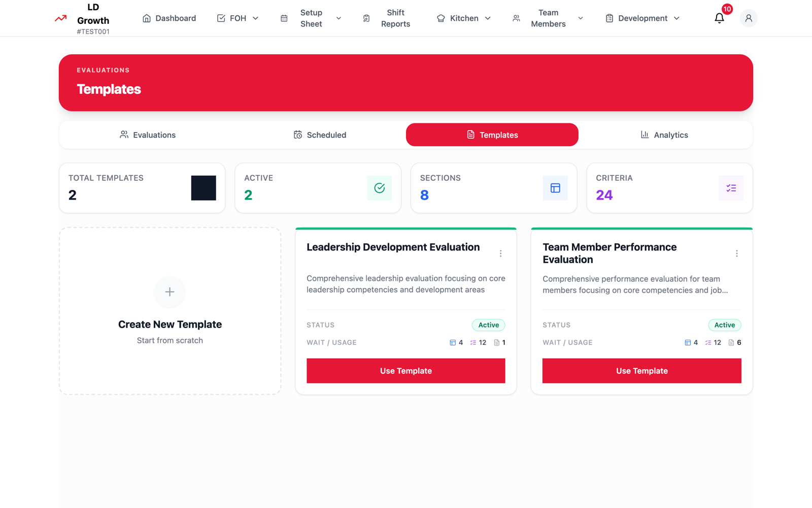Click Active status badge on Team Member card
Image resolution: width=812 pixels, height=508 pixels.
click(725, 325)
